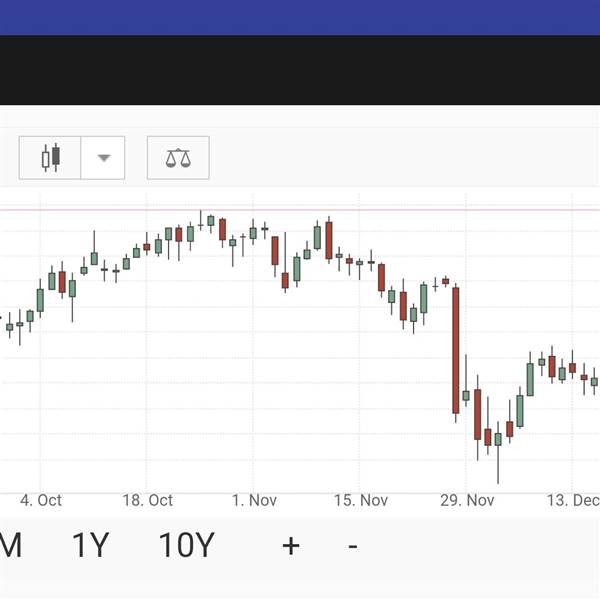
Task: Switch range to 1Y
Action: 91,545
